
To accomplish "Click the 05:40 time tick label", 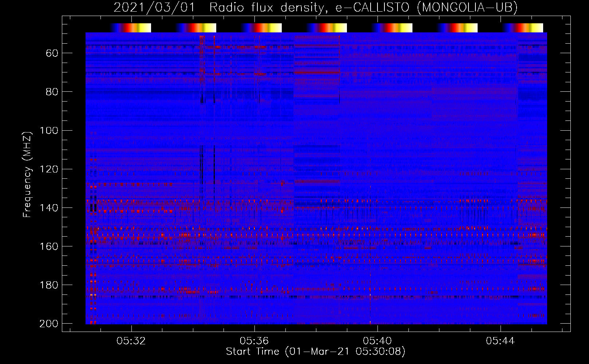I will tap(377, 341).
